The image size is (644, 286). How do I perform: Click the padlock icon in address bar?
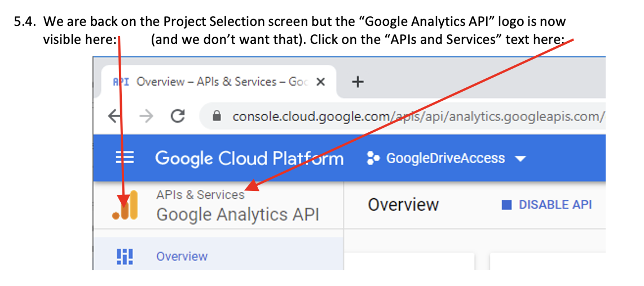point(217,117)
